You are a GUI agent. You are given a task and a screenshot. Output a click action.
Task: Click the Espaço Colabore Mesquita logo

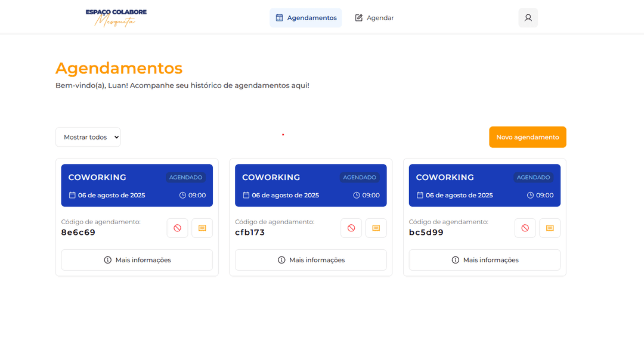tap(116, 18)
